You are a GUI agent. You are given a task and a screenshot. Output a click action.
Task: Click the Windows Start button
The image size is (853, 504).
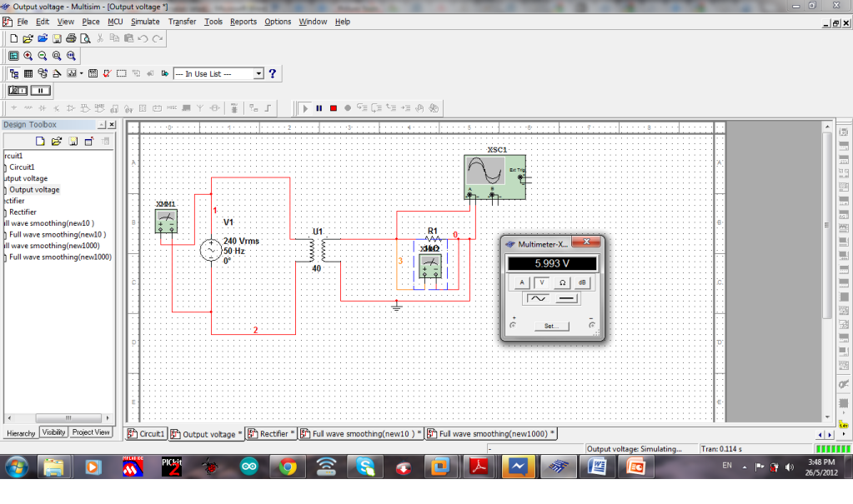click(17, 467)
